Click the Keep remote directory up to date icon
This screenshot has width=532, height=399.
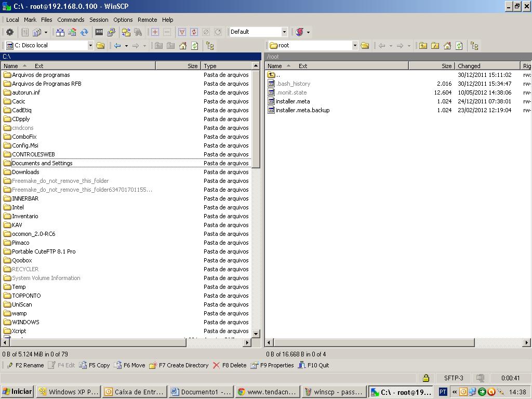point(84,32)
